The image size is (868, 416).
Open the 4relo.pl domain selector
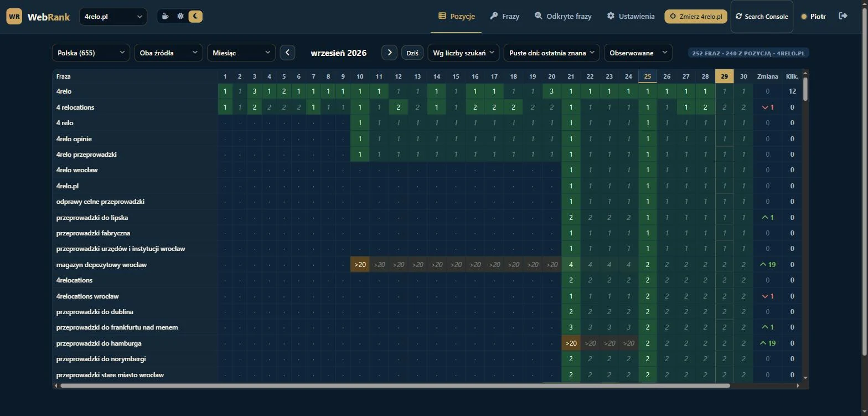point(113,17)
